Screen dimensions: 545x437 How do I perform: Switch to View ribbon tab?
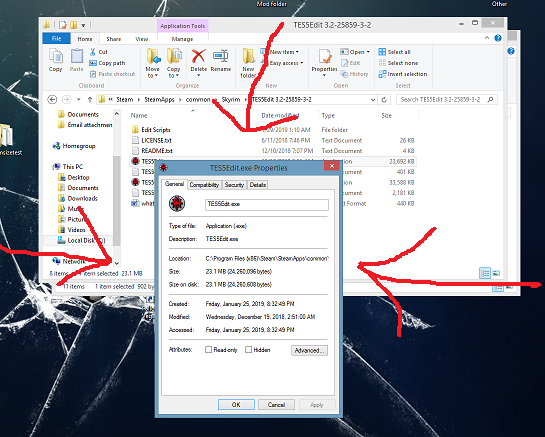(x=141, y=39)
